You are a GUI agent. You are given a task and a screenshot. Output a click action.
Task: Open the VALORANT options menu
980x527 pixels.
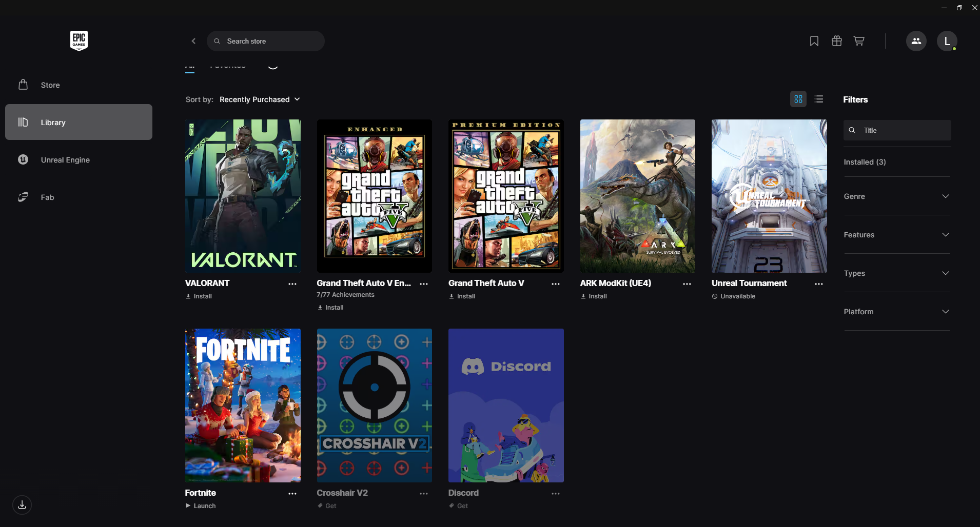click(x=292, y=283)
